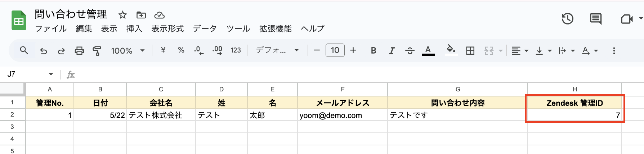Select the 管理No. header cell

50,103
